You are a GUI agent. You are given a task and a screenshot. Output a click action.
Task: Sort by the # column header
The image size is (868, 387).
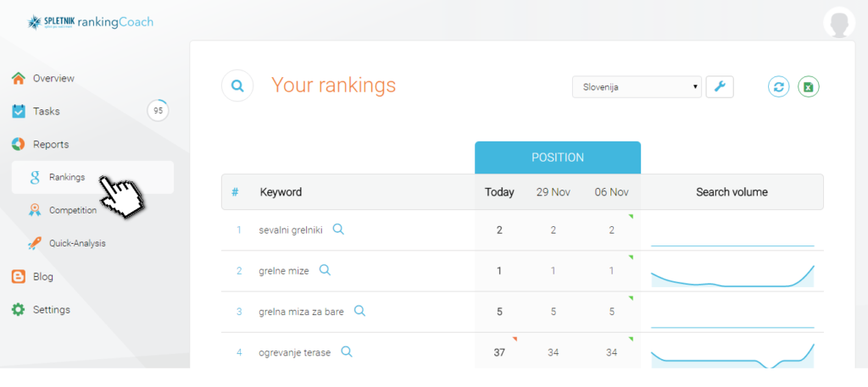click(x=236, y=192)
